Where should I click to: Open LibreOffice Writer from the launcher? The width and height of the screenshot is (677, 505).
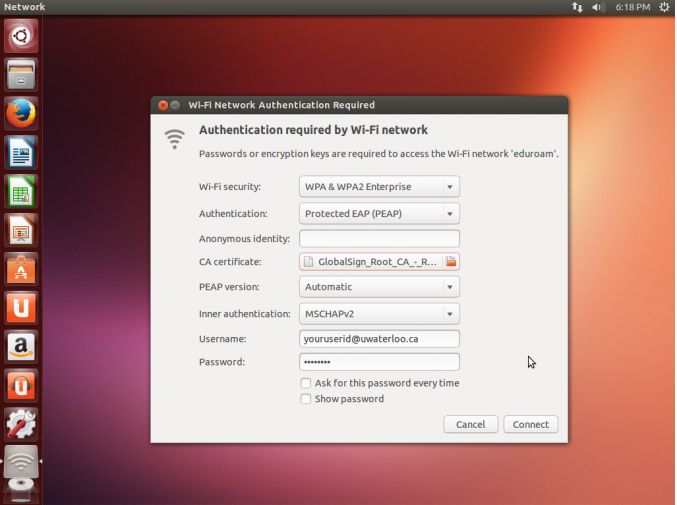(x=21, y=152)
